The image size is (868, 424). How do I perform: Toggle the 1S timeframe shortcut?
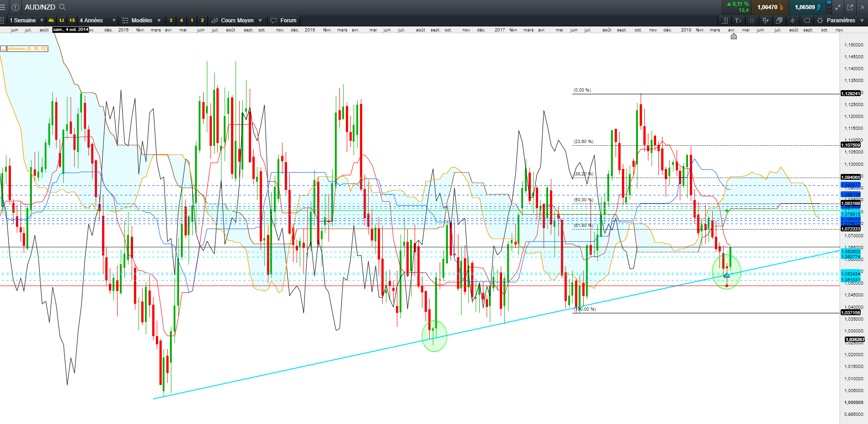coord(72,20)
